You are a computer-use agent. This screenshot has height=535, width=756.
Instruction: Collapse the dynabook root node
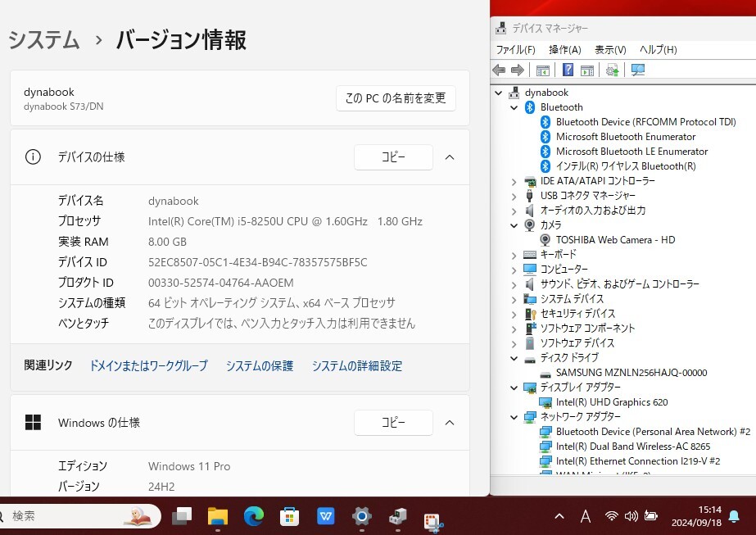499,93
